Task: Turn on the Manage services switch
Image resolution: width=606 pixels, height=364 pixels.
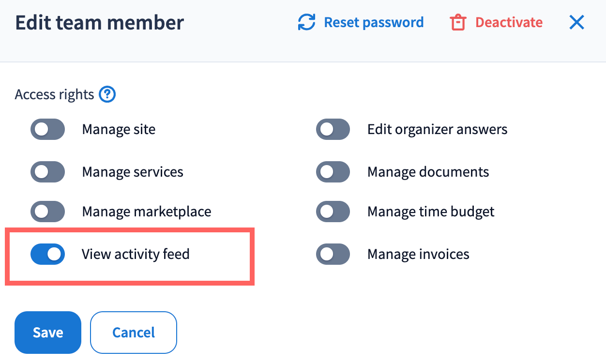Action: coord(47,172)
